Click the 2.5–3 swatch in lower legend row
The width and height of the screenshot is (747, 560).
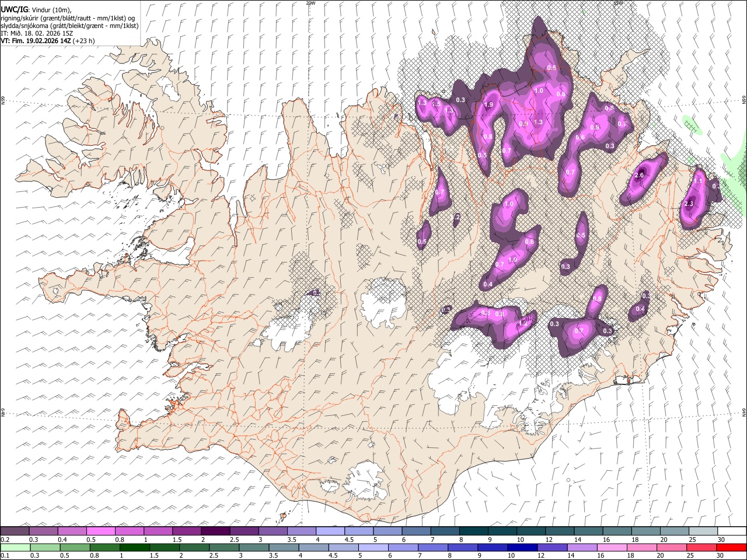(x=224, y=548)
